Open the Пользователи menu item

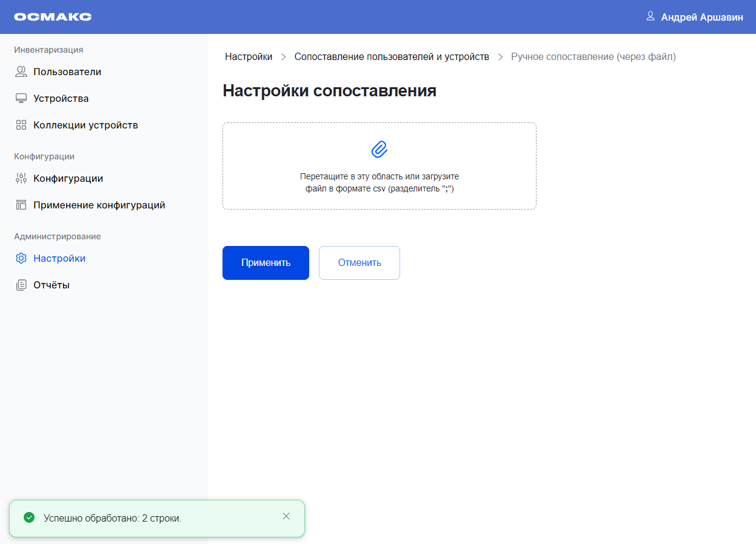67,72
